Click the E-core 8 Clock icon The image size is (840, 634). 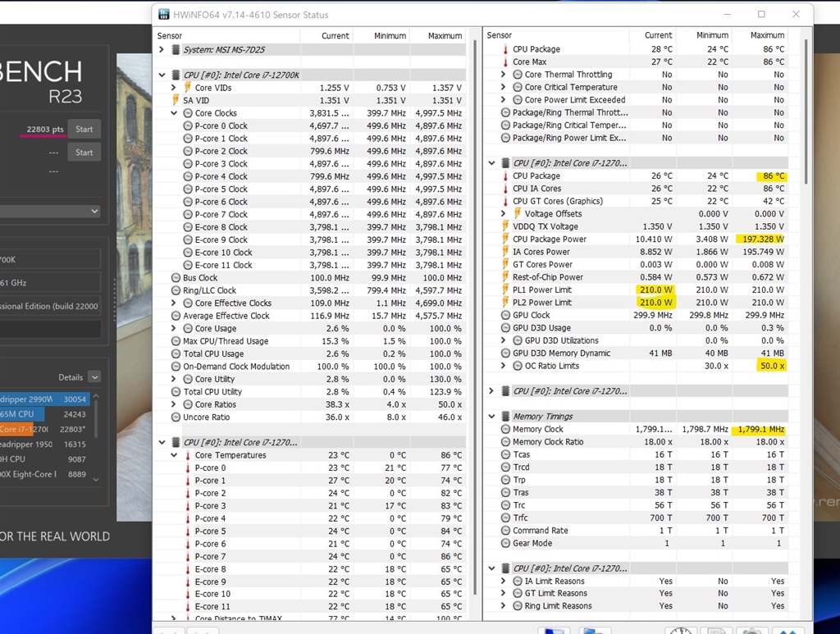(x=188, y=227)
